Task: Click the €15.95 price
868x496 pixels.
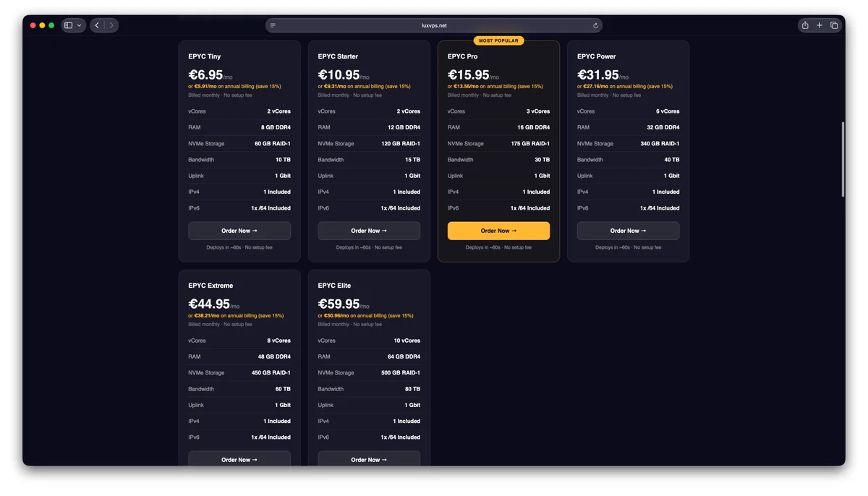Action: (469, 75)
